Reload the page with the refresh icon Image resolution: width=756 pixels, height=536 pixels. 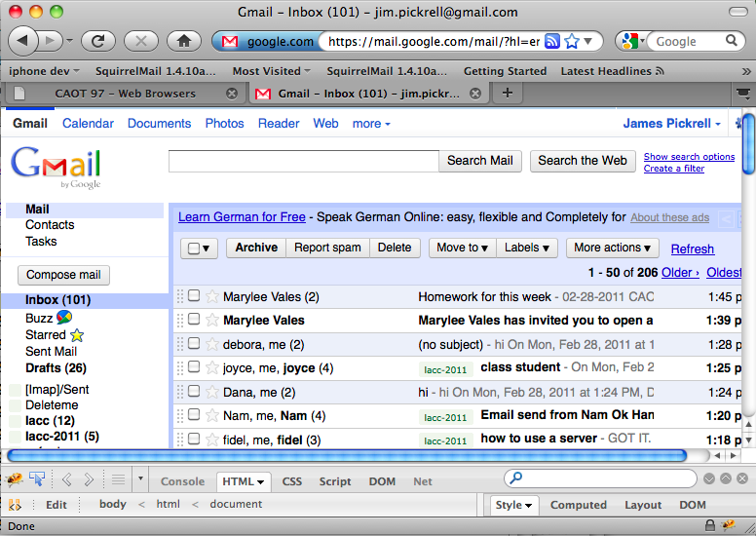(97, 41)
